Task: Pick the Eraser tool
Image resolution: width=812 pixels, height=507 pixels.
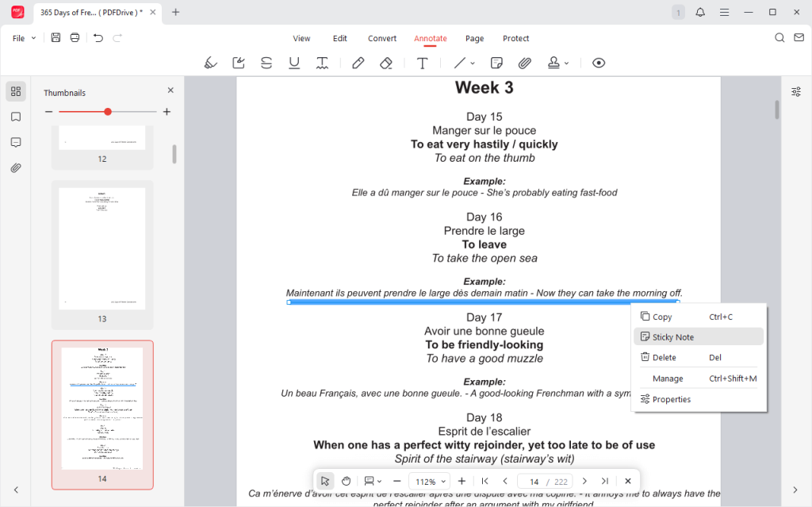Action: (x=386, y=63)
